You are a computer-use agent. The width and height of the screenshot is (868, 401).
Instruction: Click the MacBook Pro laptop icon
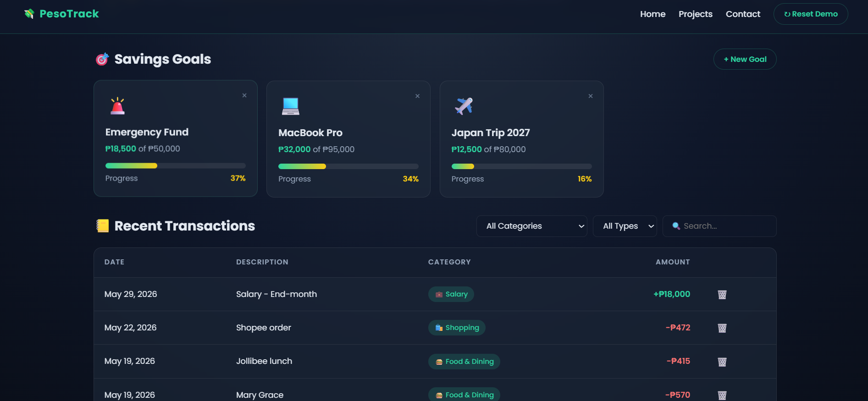pos(291,106)
